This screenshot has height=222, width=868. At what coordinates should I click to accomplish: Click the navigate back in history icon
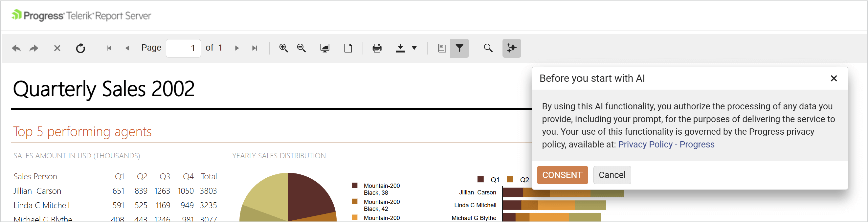(x=16, y=48)
